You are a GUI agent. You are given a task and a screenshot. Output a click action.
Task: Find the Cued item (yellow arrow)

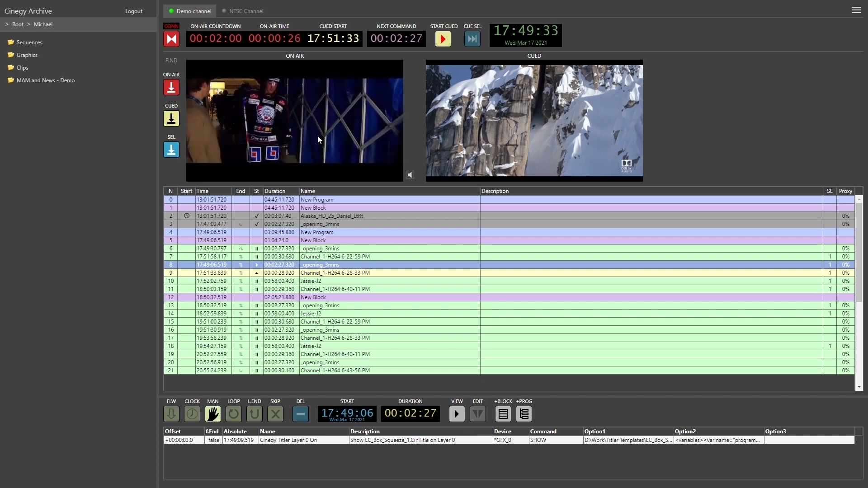click(171, 118)
